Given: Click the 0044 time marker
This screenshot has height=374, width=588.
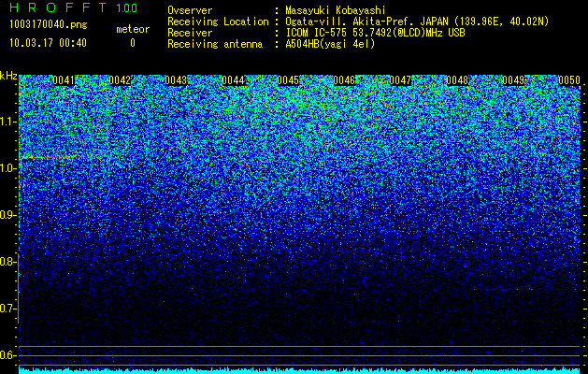Looking at the screenshot, I should coord(233,80).
